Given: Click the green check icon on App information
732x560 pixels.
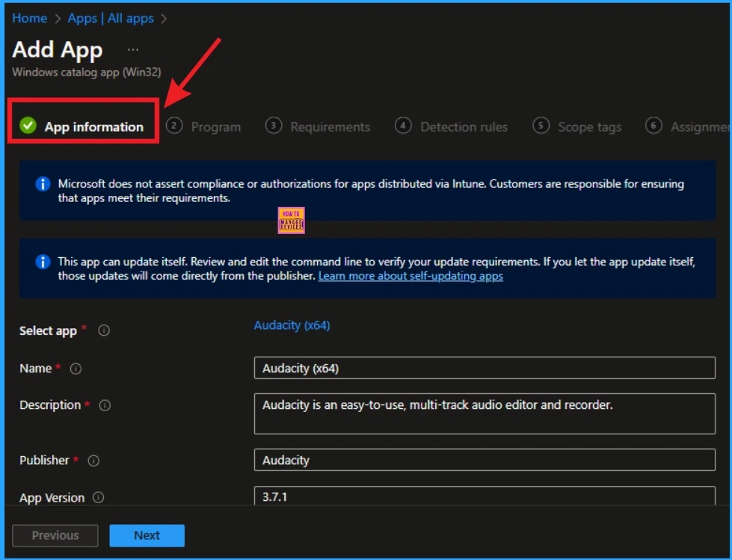Looking at the screenshot, I should coord(28,126).
